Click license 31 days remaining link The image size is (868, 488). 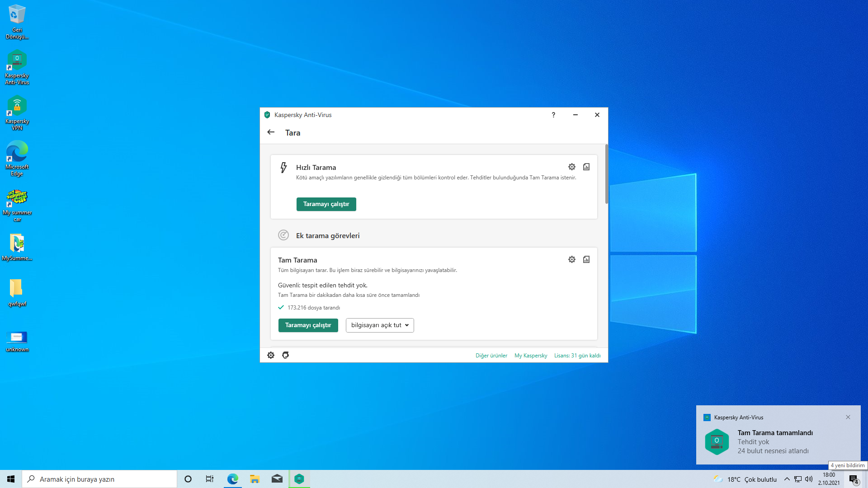point(577,356)
